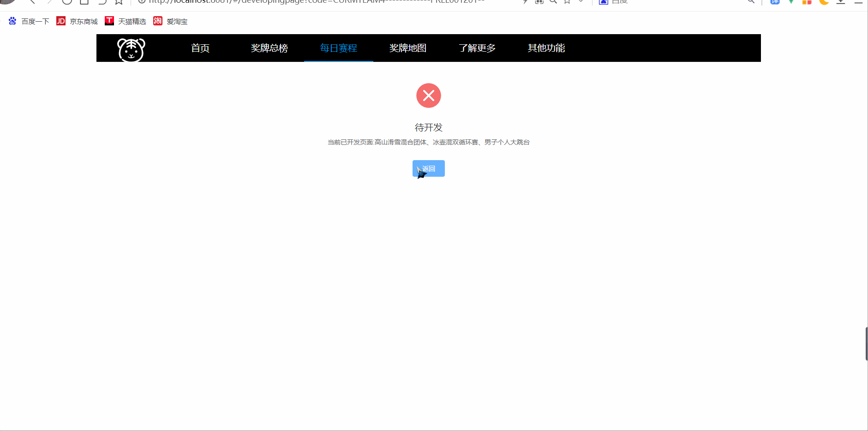Click the translate extension icon
This screenshot has width=868, height=431.
pyautogui.click(x=775, y=2)
